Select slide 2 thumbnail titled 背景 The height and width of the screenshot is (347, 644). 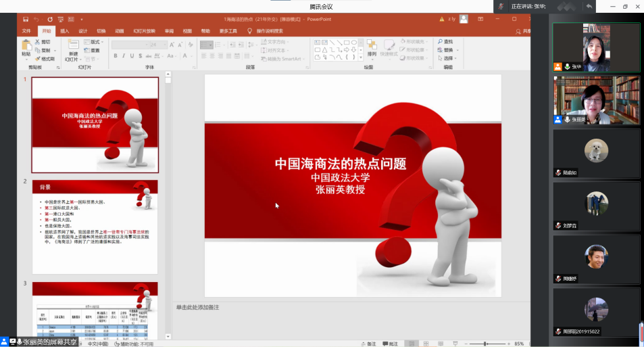[x=95, y=227]
